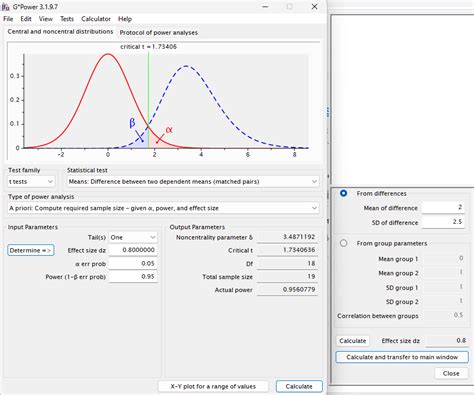
Task: Click the SD of difference field
Action: pos(443,222)
